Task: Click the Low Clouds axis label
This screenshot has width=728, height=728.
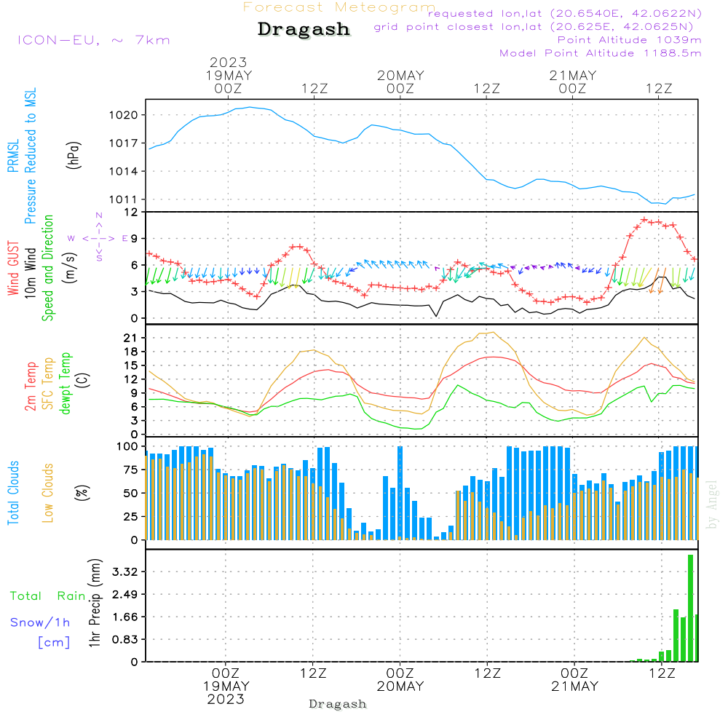Action: [48, 493]
